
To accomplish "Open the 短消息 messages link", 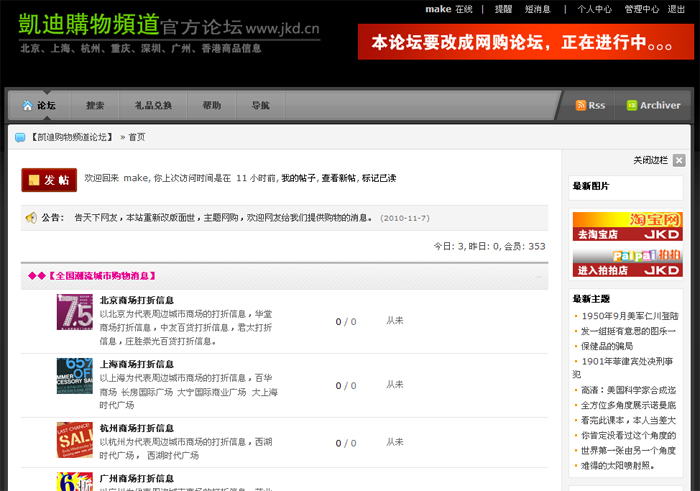I will click(x=538, y=9).
